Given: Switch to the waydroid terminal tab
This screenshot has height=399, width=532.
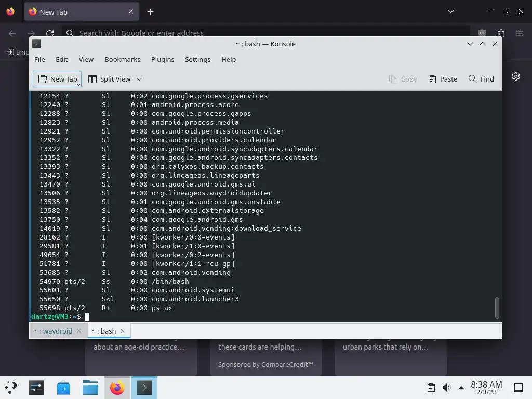Looking at the screenshot, I should coord(54,331).
